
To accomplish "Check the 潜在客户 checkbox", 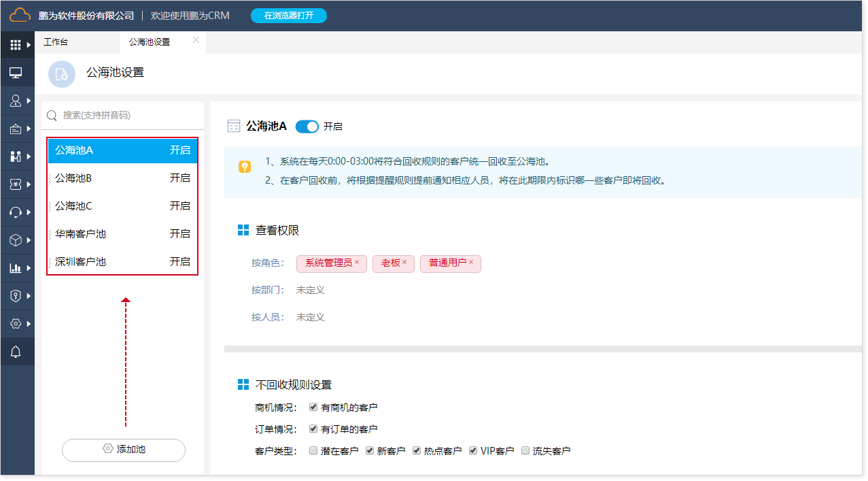I will click(313, 450).
